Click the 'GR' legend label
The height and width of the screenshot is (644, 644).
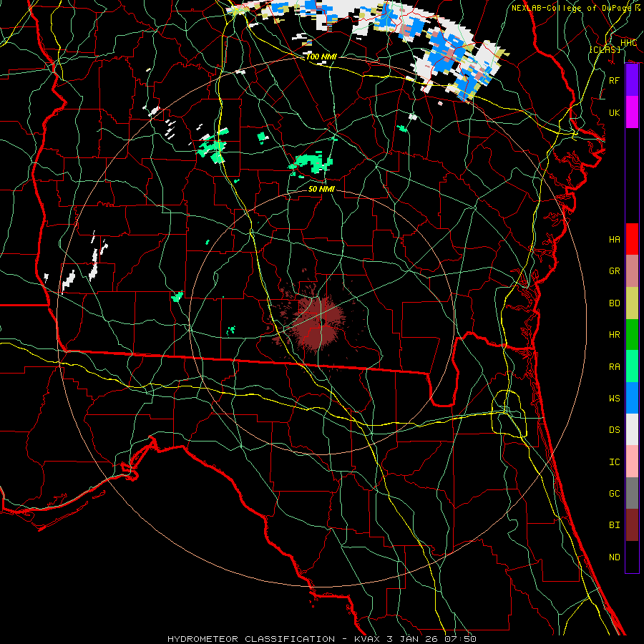click(x=614, y=271)
